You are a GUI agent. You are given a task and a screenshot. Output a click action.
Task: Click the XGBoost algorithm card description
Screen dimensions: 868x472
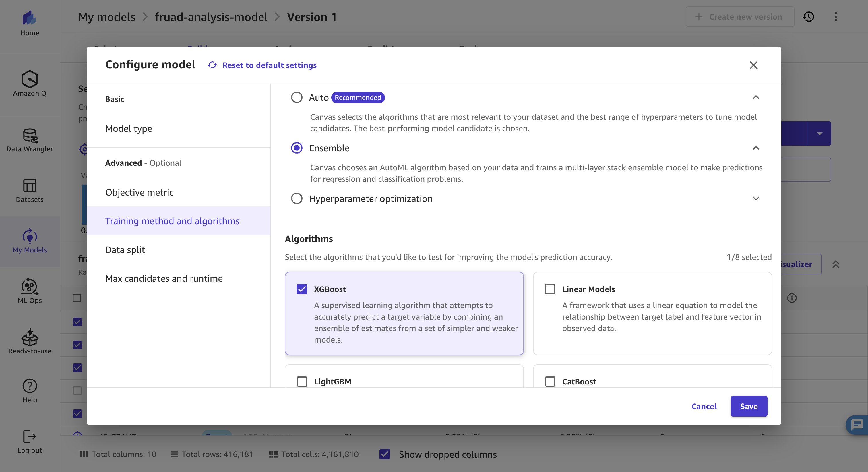click(416, 322)
